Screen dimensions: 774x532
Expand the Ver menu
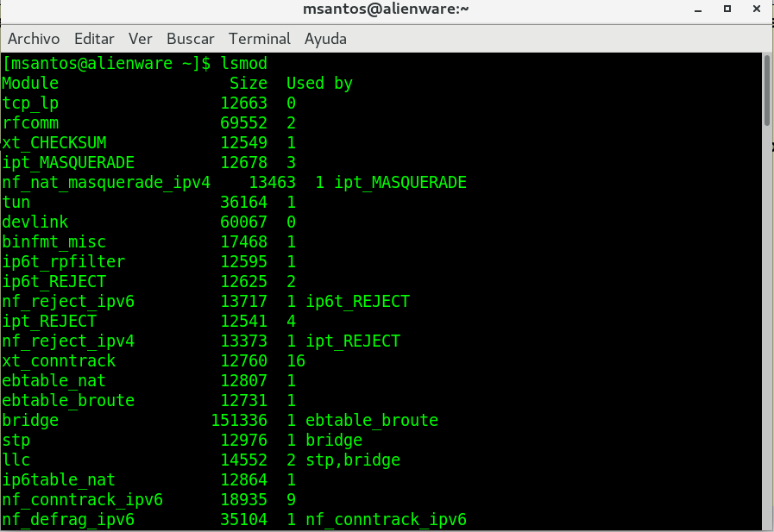click(x=140, y=39)
